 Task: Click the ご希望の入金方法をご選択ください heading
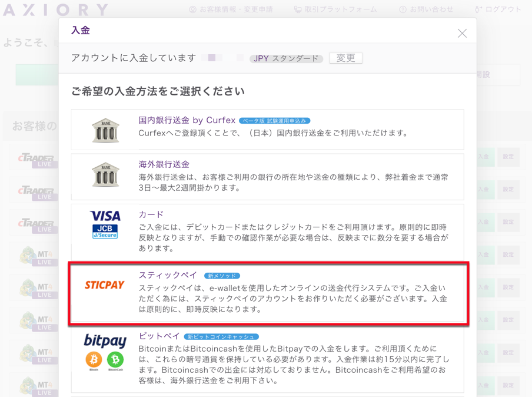pyautogui.click(x=158, y=91)
